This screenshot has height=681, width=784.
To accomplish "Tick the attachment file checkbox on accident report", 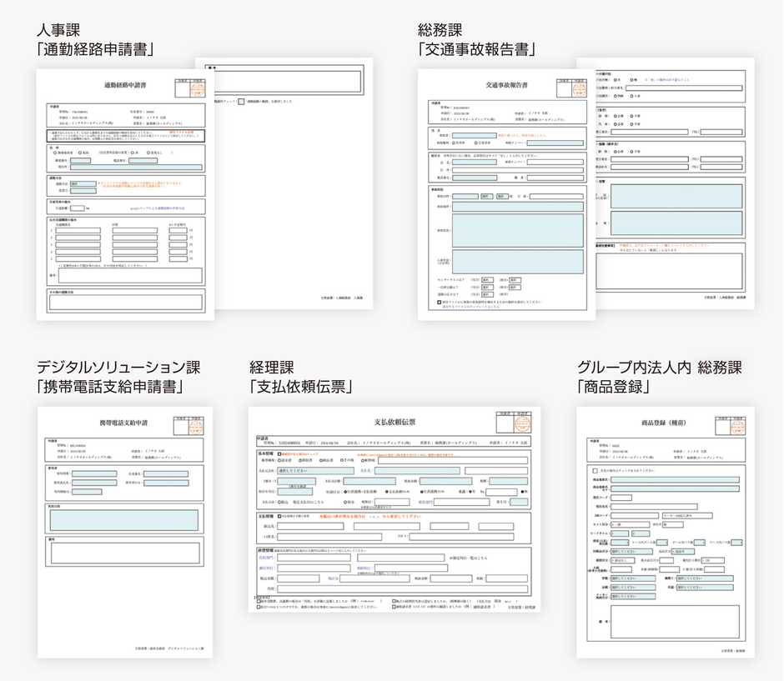I will click(x=438, y=301).
